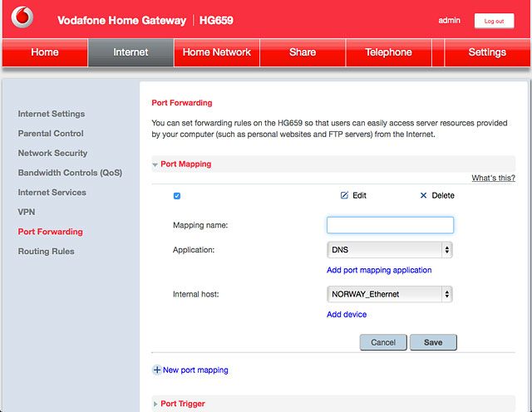Click the HG659 model name in header

(x=216, y=20)
